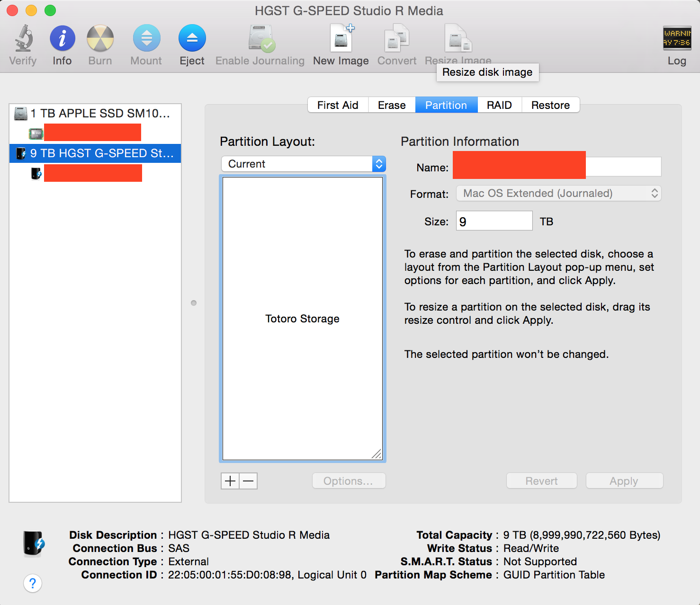This screenshot has height=605, width=700.
Task: Switch to the First Aid tab
Action: coord(338,105)
